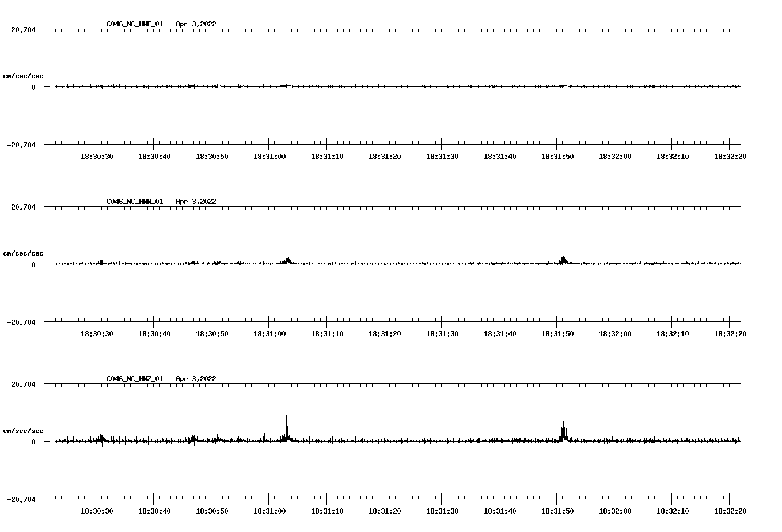Click the 0 baseline label on HNN axis
This screenshot has height=532, width=782.
coord(33,264)
